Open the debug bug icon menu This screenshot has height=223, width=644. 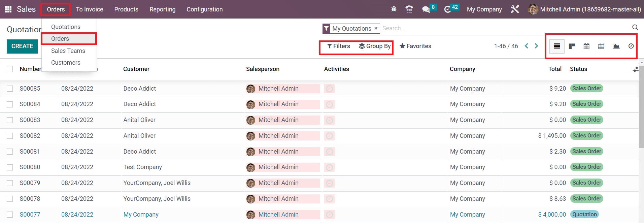click(394, 9)
